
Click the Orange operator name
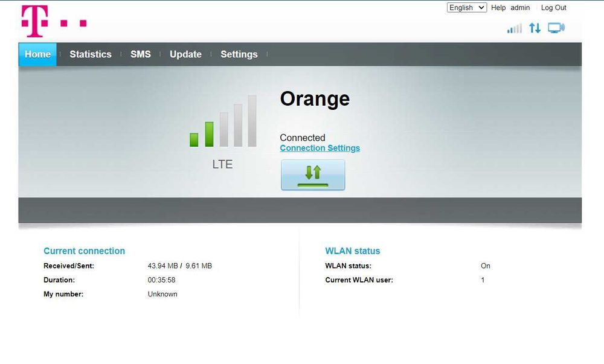(x=315, y=99)
